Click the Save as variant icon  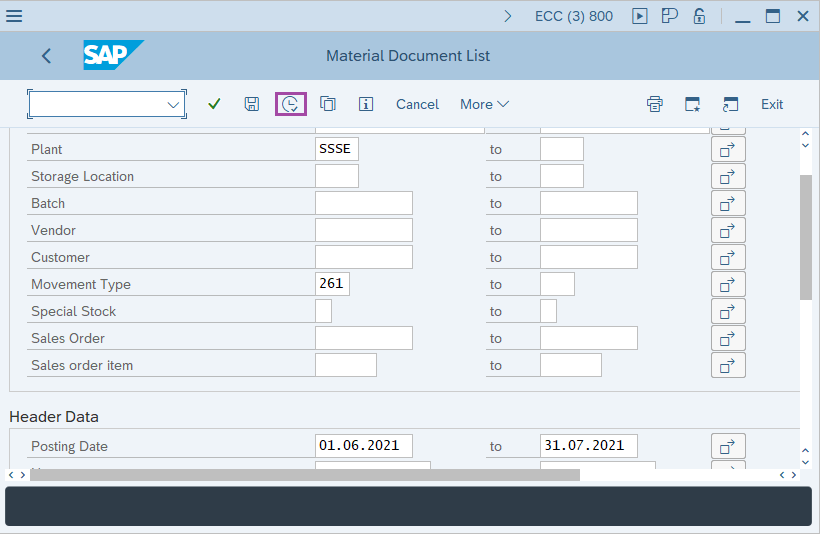252,104
